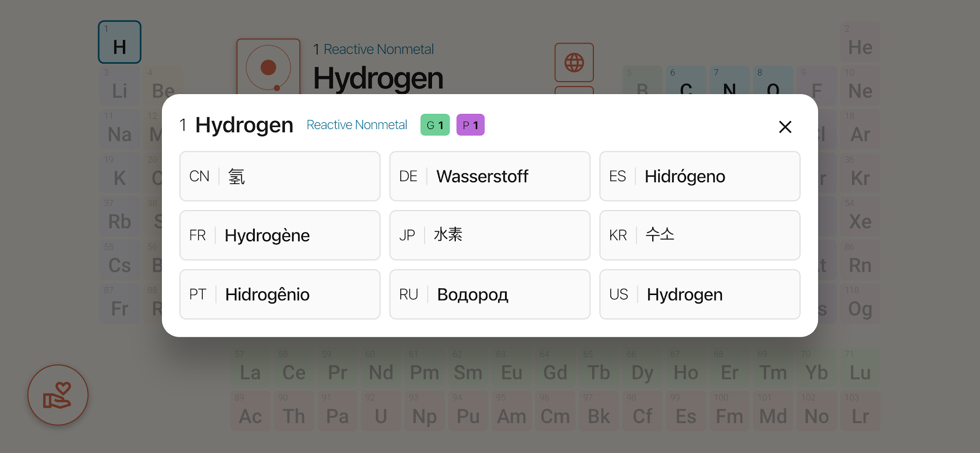Click the donate heart-hand icon
Viewport: 980px width, 453px height.
58,395
